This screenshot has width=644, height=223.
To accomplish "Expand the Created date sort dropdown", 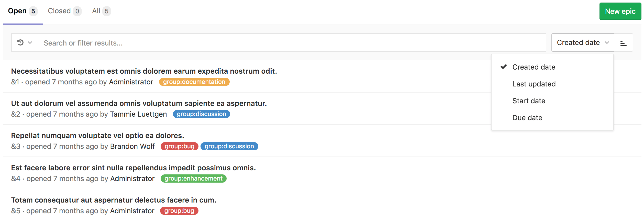I will 582,42.
